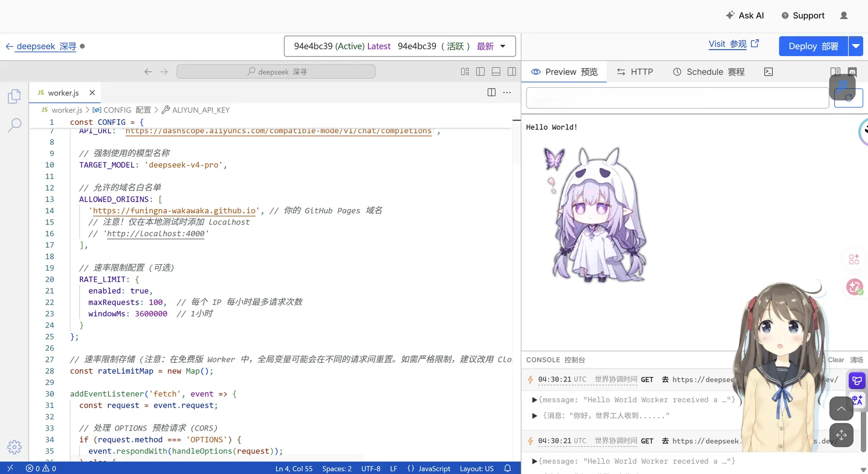Go back via the deepseek arrow link
Screen dimensions: 868x474
41,46
